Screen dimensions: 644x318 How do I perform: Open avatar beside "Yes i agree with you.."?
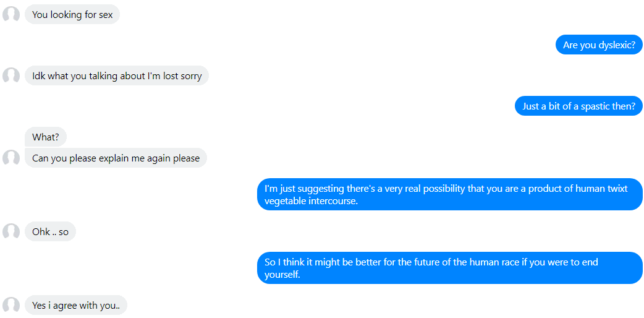(x=11, y=305)
